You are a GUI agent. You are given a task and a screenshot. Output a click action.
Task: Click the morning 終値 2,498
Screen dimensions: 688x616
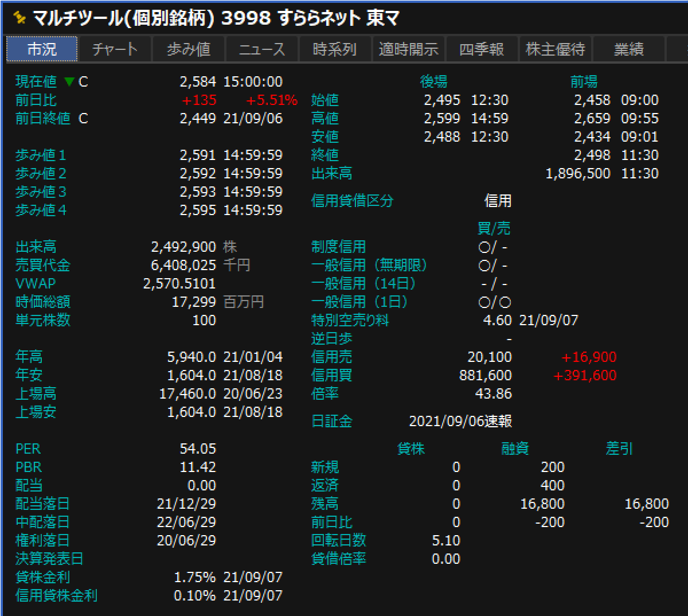[592, 155]
